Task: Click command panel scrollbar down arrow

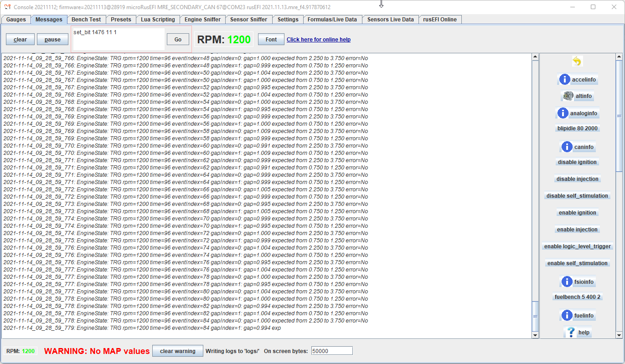Action: coord(619,335)
